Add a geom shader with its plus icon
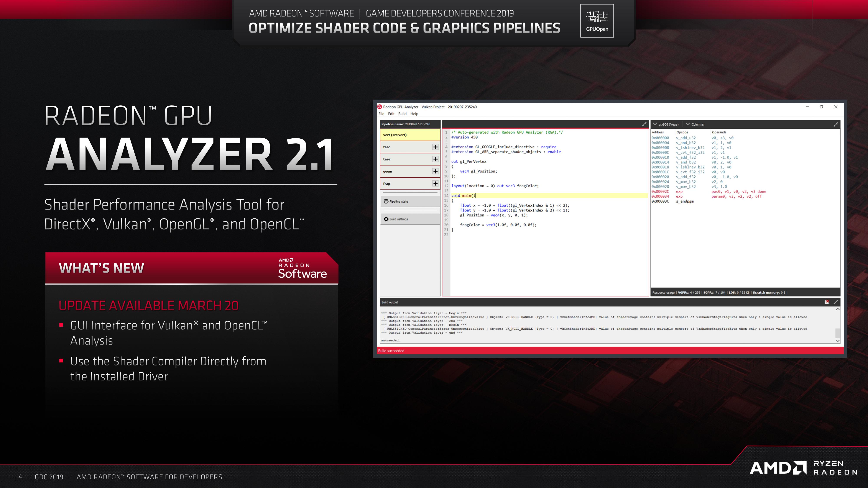The height and width of the screenshot is (488, 868). pyautogui.click(x=435, y=171)
